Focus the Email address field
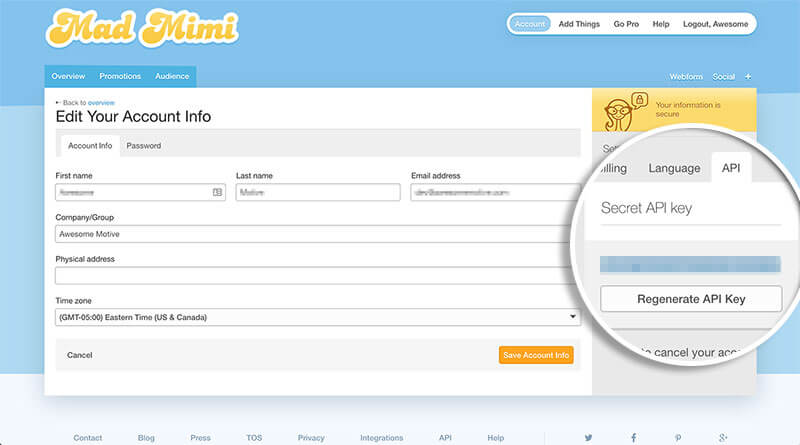Screen dimensions: 800x445 494,192
